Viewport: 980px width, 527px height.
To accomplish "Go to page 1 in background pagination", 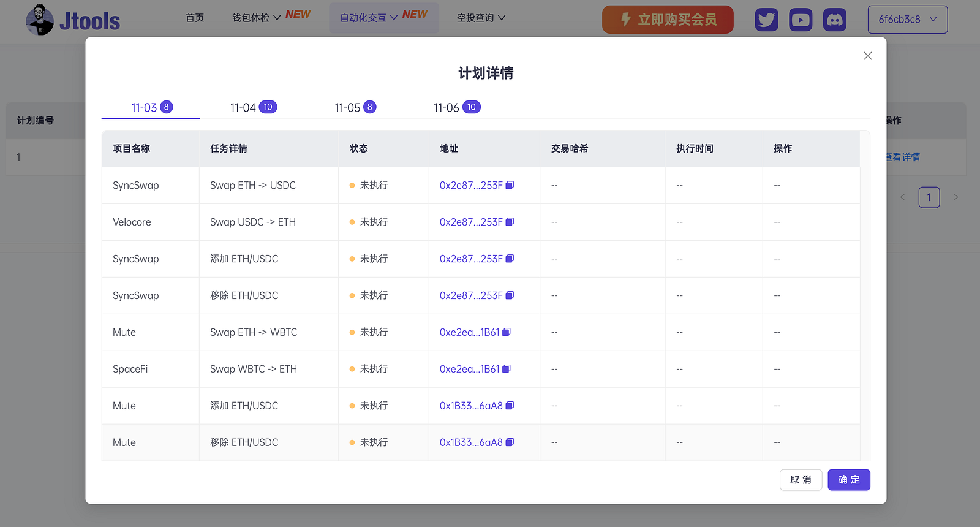I will point(929,197).
